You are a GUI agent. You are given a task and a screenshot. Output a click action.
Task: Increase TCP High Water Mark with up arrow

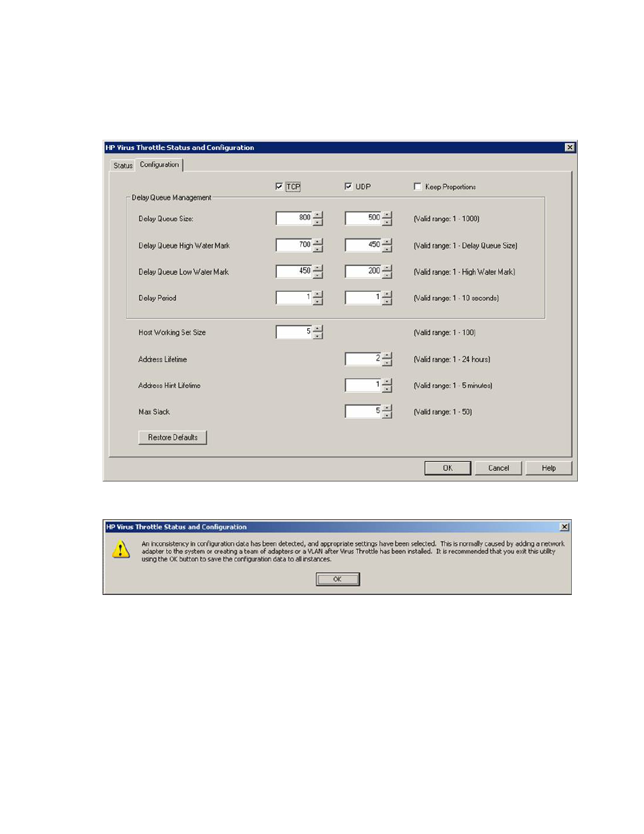[x=318, y=242]
